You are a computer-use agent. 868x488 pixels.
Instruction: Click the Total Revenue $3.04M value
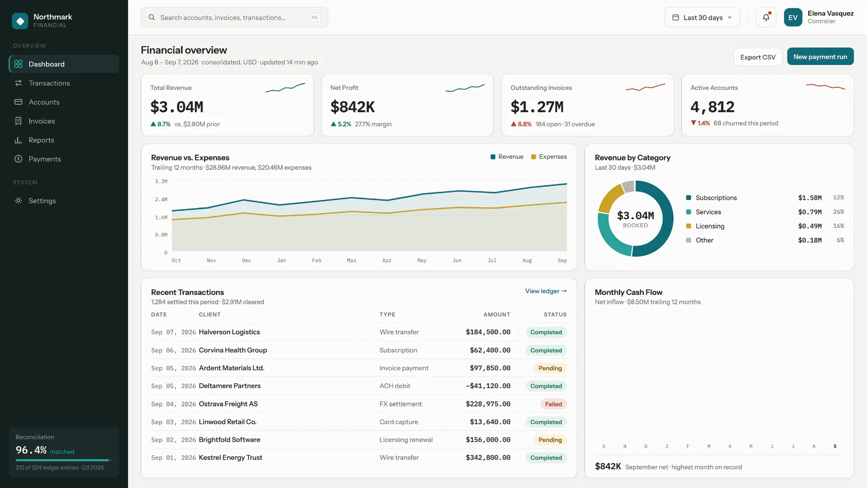pos(176,107)
